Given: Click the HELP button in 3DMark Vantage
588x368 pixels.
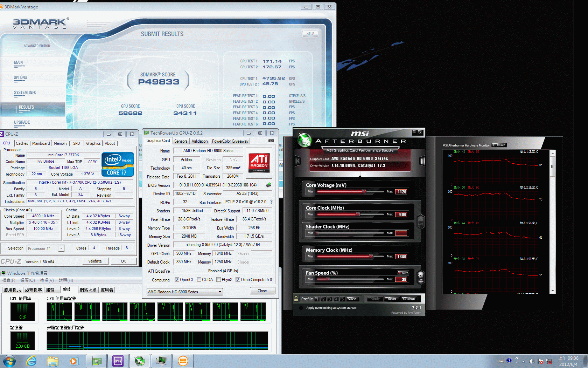Looking at the screenshot, I should tap(310, 34).
